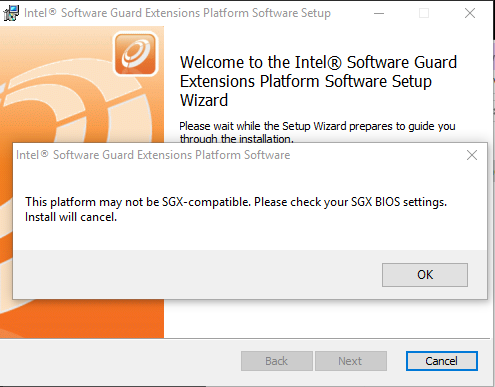Click the white wizard area under the dialog
The height and width of the screenshot is (387, 495).
coord(327,318)
